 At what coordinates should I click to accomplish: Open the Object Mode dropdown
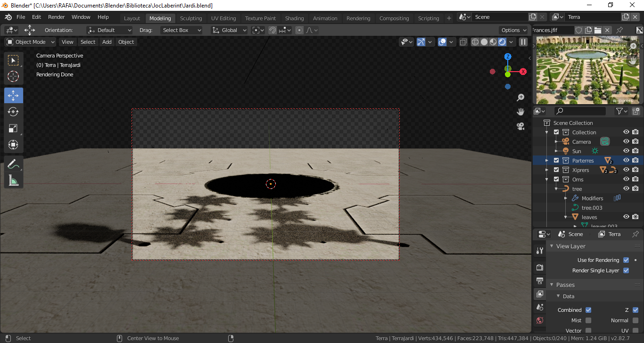click(31, 42)
